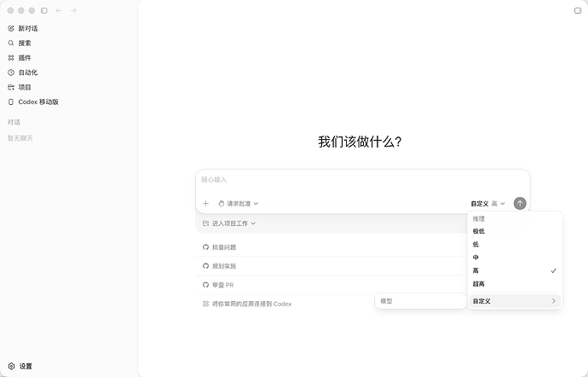Select 高 reasoning level
The image size is (588, 377).
[515, 270]
